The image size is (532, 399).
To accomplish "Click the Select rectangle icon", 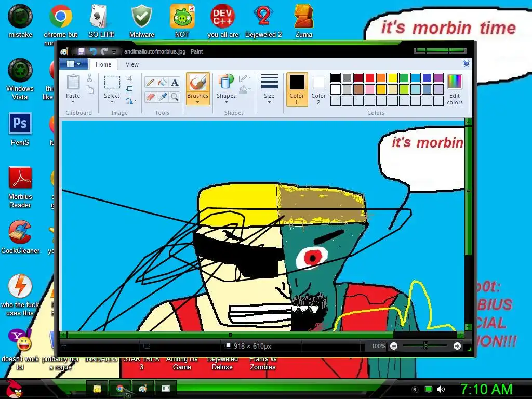I will click(x=112, y=83).
